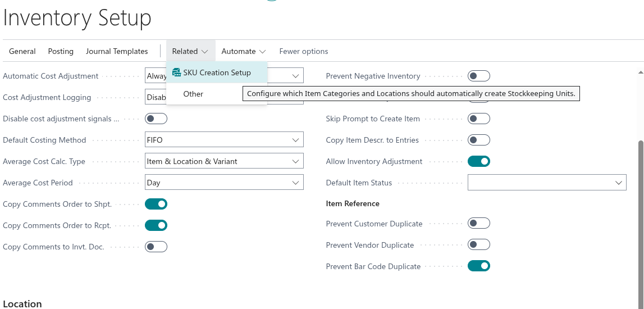Go to the General tab

(x=22, y=51)
